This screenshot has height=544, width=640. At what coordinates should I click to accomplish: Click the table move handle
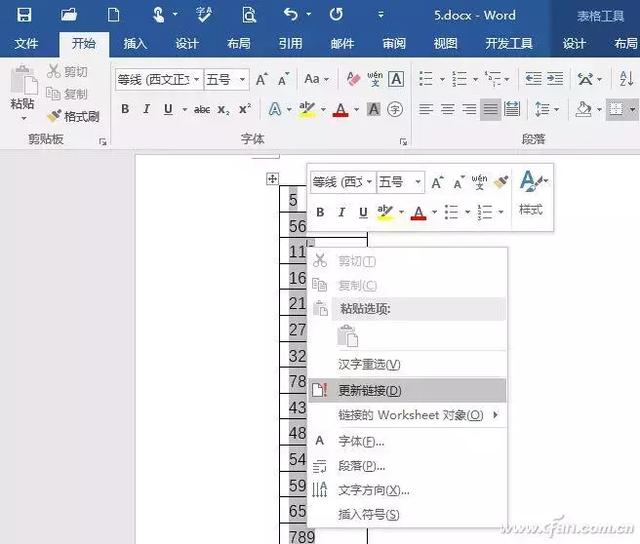[272, 179]
